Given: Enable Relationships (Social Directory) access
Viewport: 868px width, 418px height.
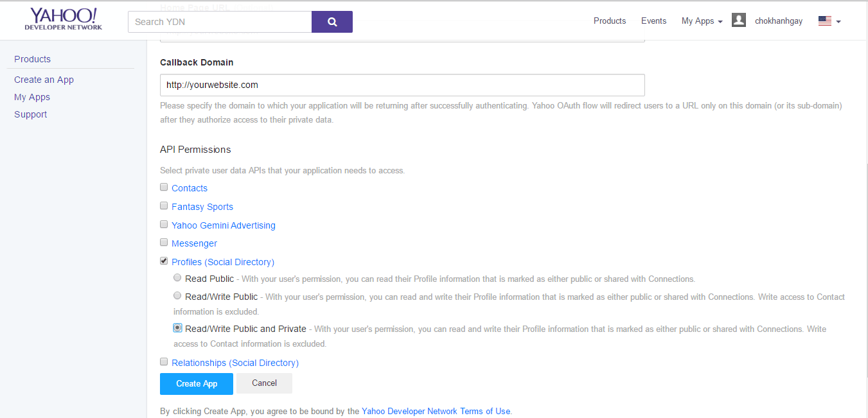Looking at the screenshot, I should click(x=164, y=361).
